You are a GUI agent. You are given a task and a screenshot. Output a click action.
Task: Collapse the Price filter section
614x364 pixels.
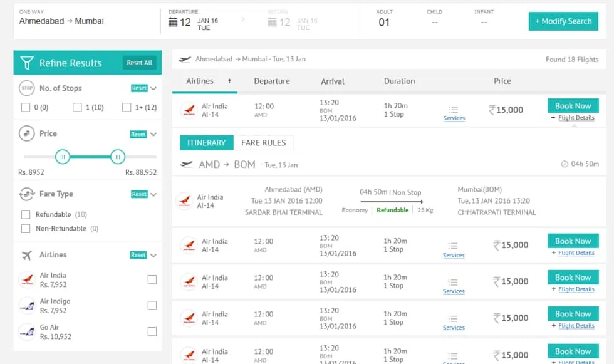153,134
